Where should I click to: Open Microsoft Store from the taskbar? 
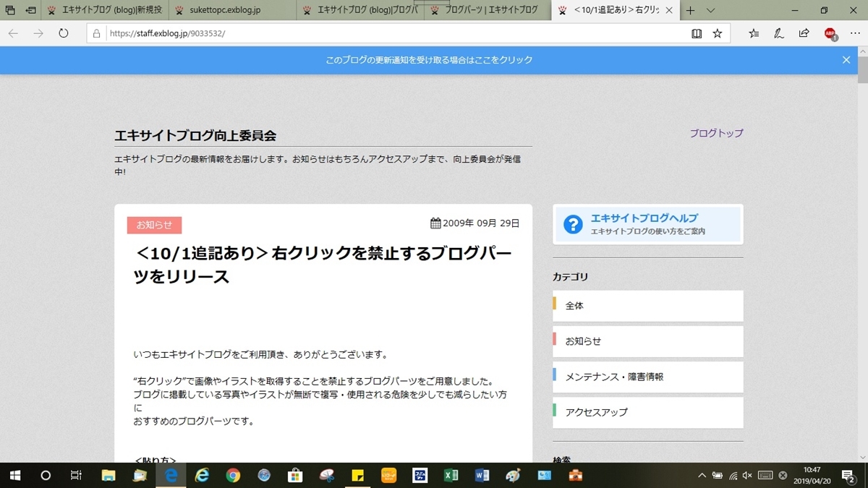(295, 475)
